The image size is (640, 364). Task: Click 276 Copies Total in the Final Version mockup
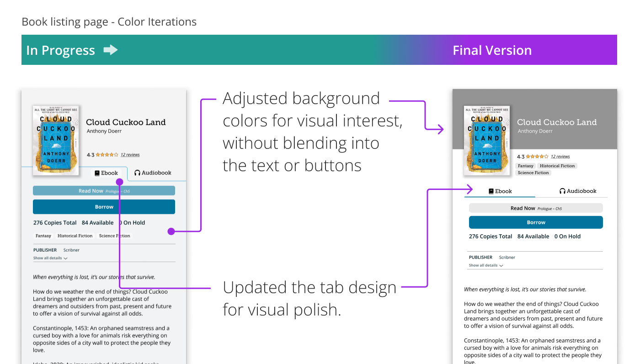click(x=491, y=237)
